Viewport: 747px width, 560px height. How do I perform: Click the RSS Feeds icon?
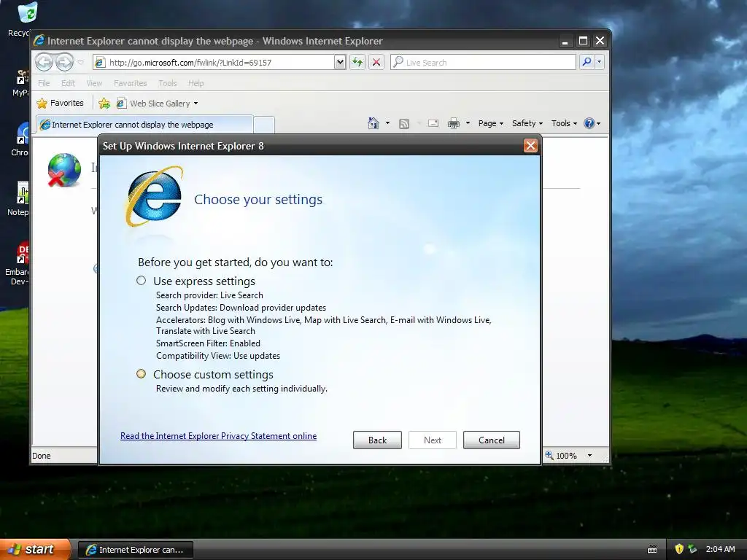pos(404,123)
